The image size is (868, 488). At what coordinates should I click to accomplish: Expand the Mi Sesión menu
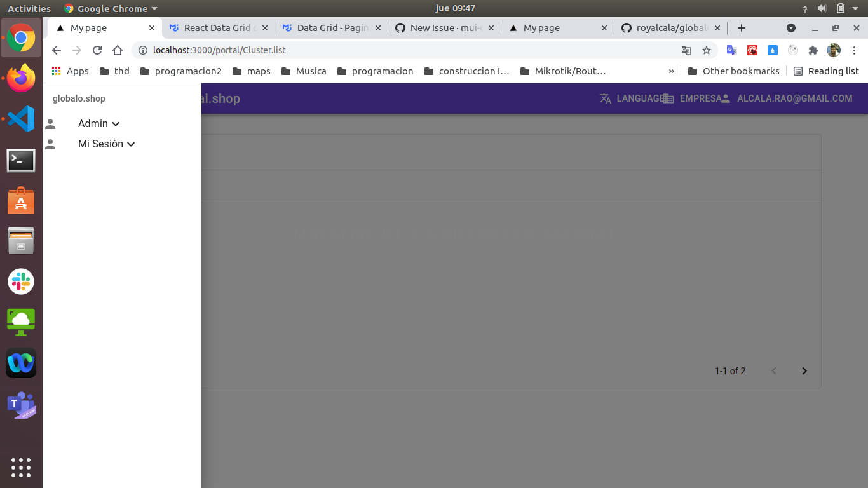point(106,144)
